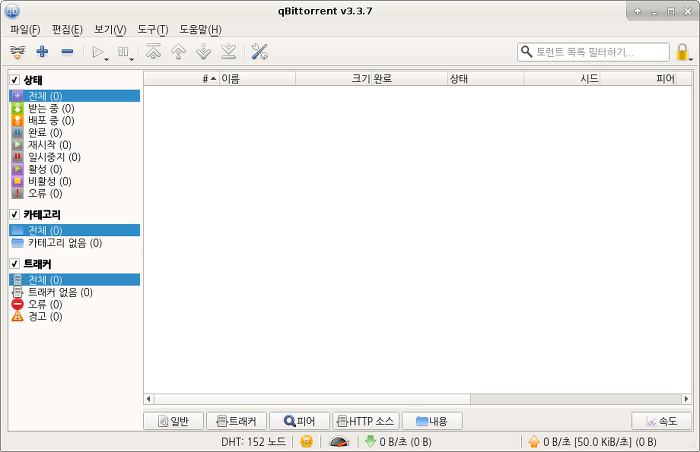Toggle the 카테고리 section checkbox

pyautogui.click(x=15, y=214)
